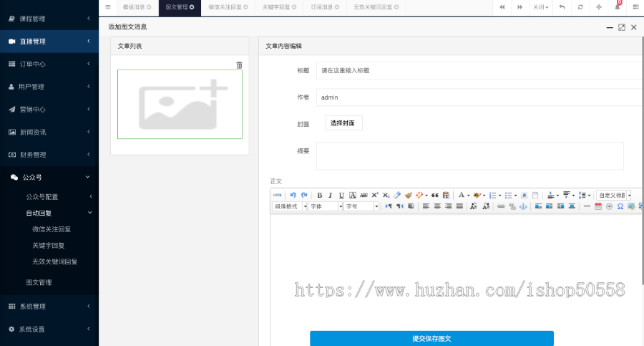Collapse the 公众号 sidebar menu

[49, 178]
